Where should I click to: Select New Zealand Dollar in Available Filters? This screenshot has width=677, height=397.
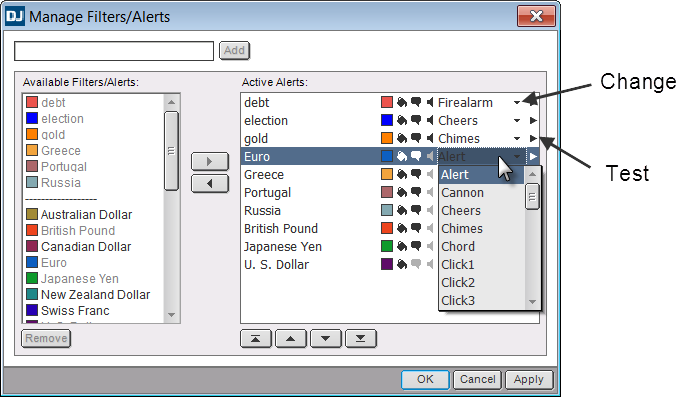coord(95,295)
